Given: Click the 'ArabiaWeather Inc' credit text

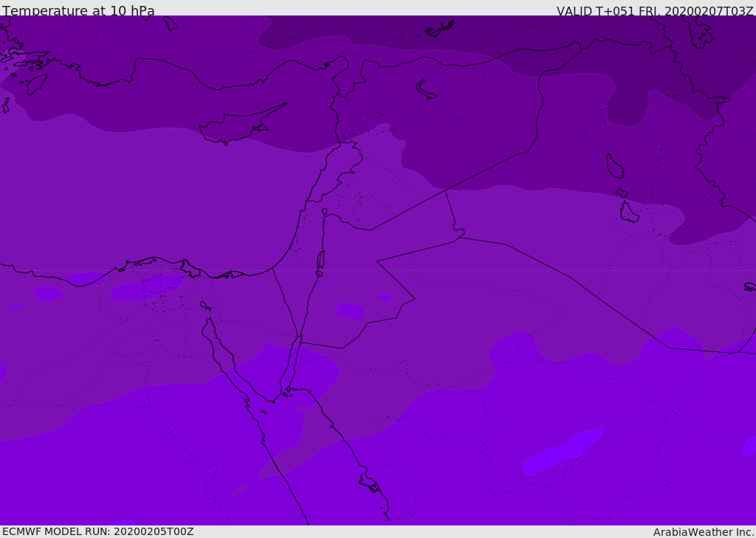Looking at the screenshot, I should pos(703,532).
